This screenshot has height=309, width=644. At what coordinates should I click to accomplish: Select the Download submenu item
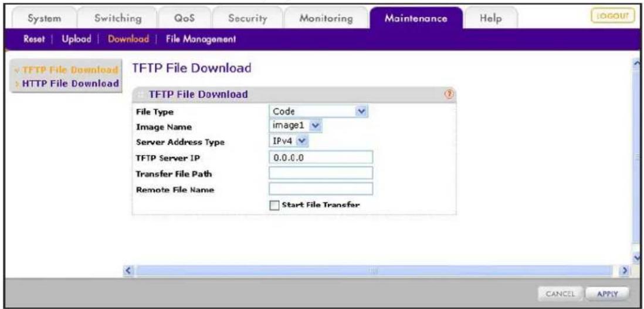click(128, 39)
